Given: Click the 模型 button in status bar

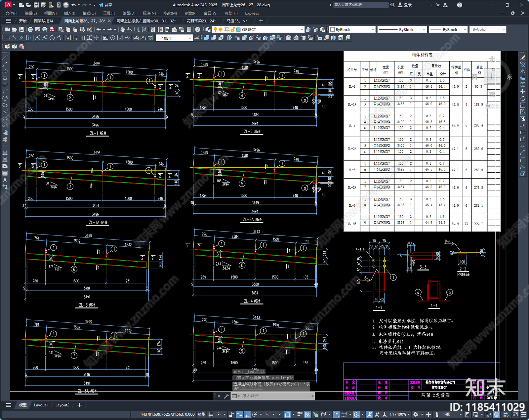Looking at the screenshot, I should point(202,414).
